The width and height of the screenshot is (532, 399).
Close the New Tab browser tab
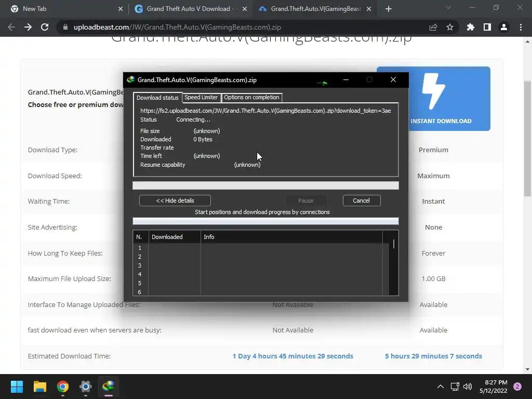121,9
